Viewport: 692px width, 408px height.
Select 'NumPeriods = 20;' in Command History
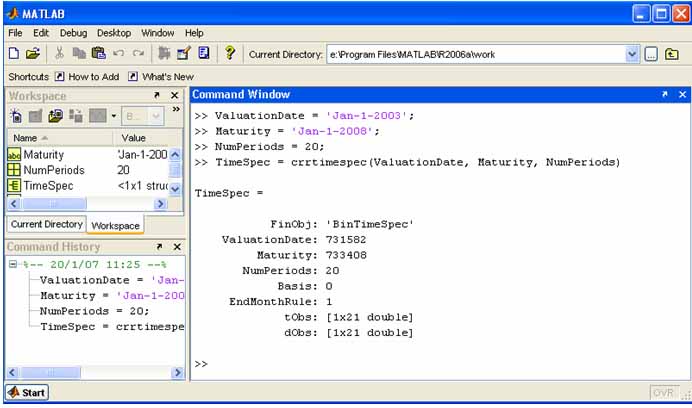pos(94,311)
